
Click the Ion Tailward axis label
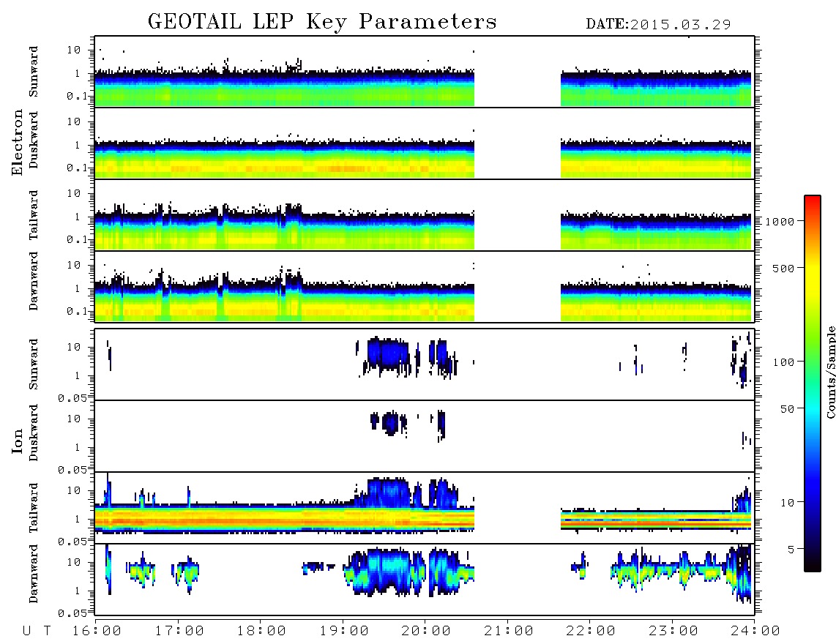(x=34, y=508)
